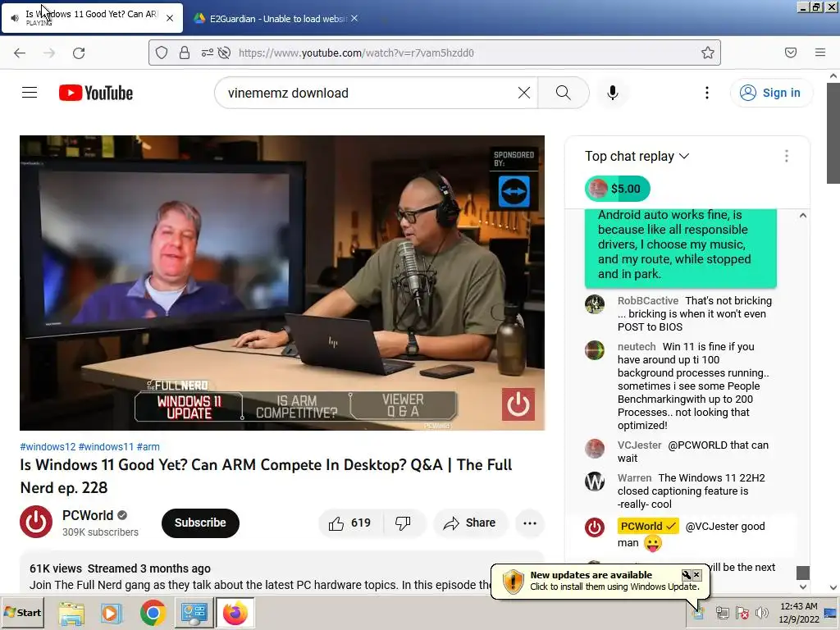Click the browser forward arrow
This screenshot has height=630, width=840.
coord(49,53)
